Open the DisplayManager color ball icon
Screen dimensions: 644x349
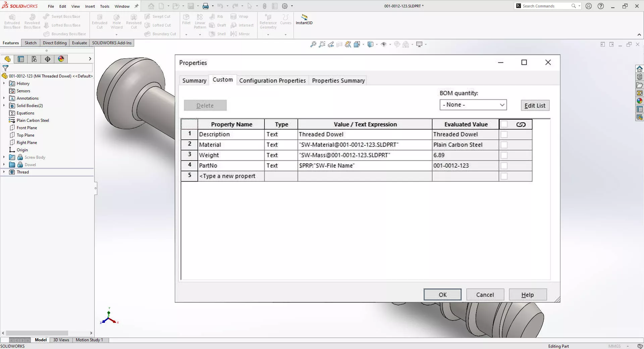[x=61, y=59]
